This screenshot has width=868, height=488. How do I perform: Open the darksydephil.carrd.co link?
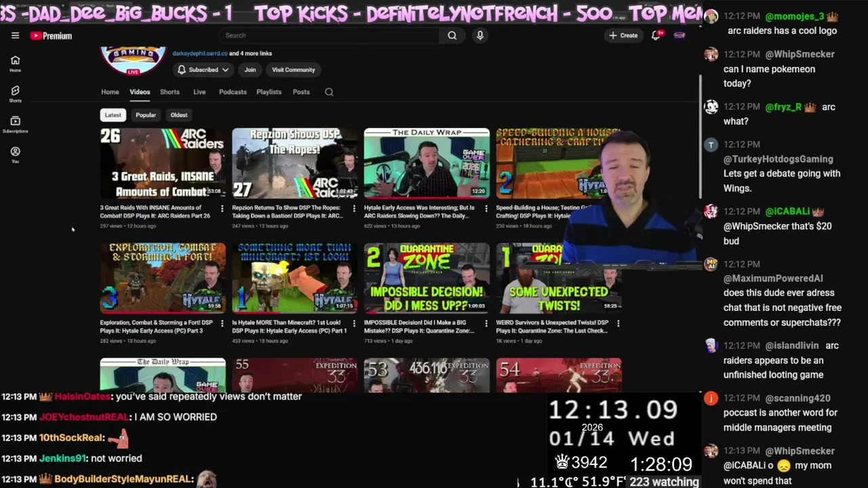point(200,54)
